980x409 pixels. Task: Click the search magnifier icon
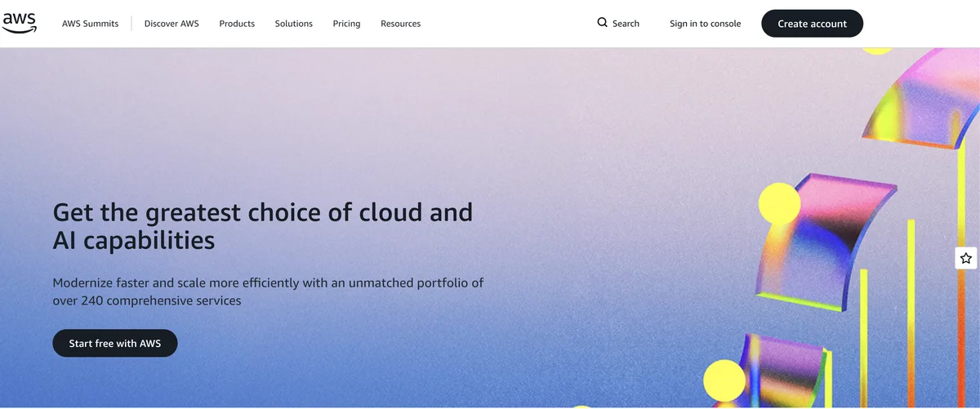coord(603,23)
